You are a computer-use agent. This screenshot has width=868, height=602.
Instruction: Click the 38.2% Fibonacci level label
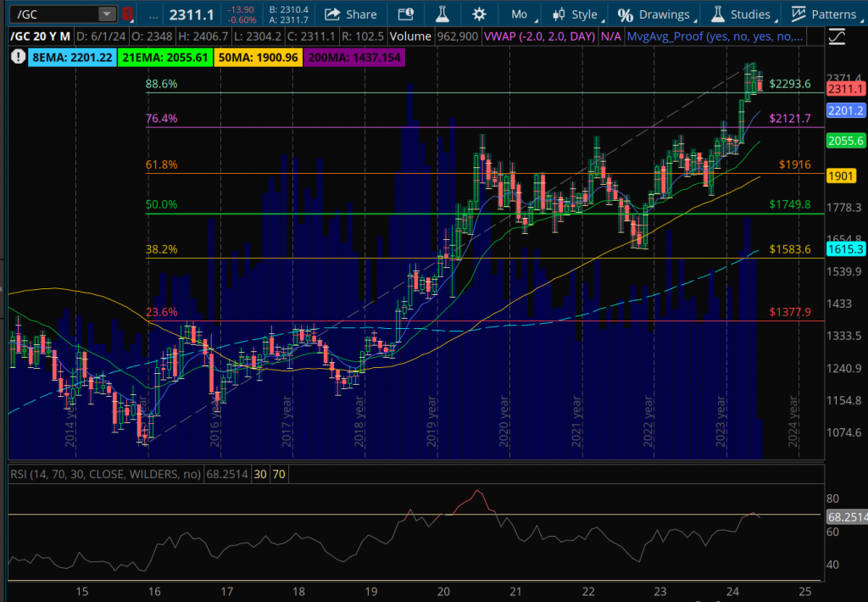click(x=162, y=249)
